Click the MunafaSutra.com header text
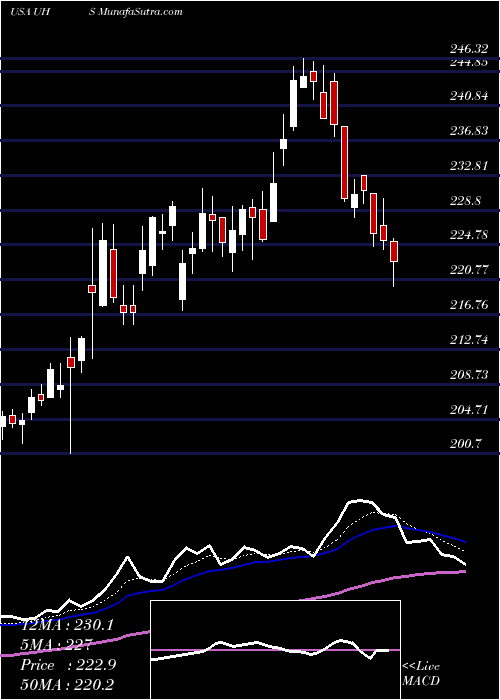The width and height of the screenshot is (500, 700). pos(141,12)
